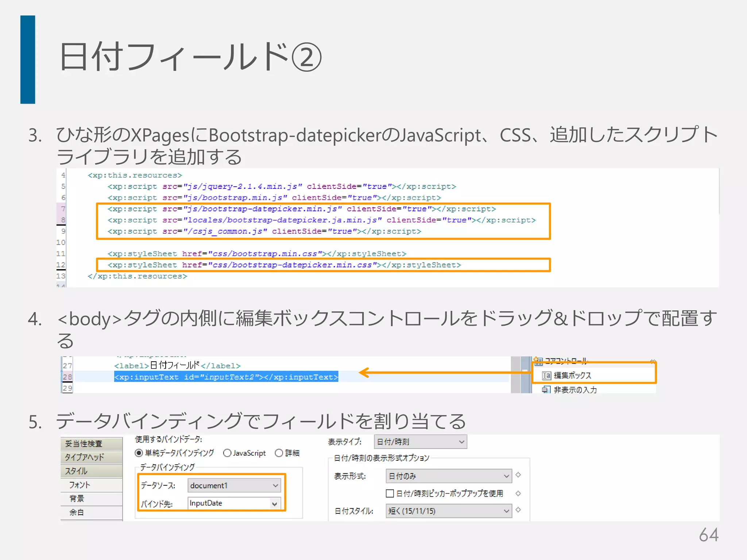This screenshot has height=560, width=747.
Task: Click inside the バインド先 InputDate text field
Action: [228, 503]
